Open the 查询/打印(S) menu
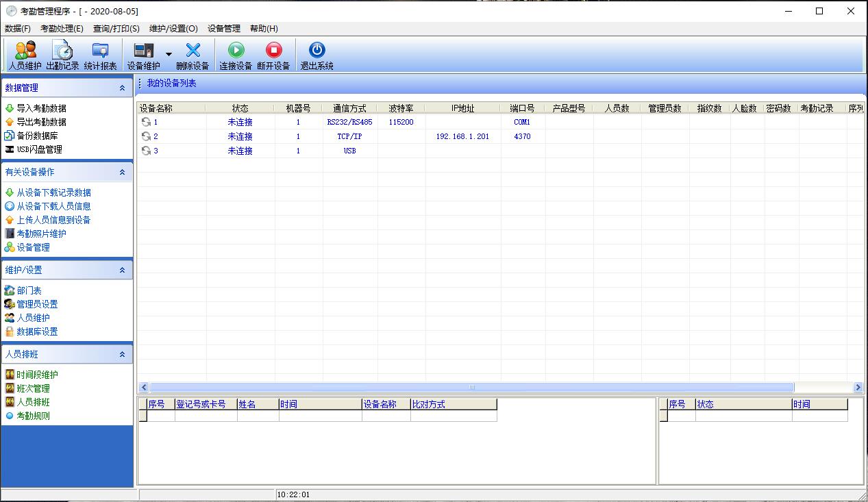This screenshot has width=868, height=502. 116,29
